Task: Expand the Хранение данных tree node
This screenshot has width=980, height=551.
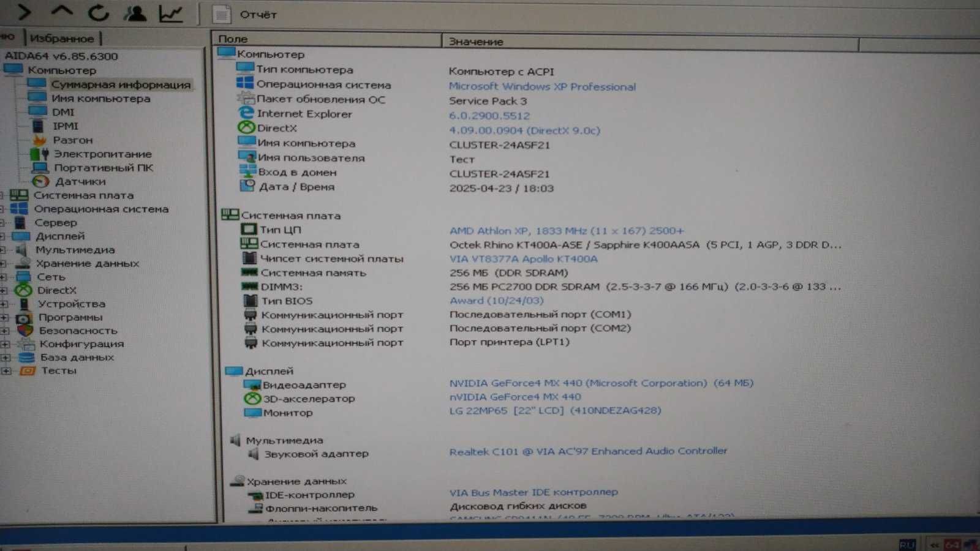Action: pos(4,263)
